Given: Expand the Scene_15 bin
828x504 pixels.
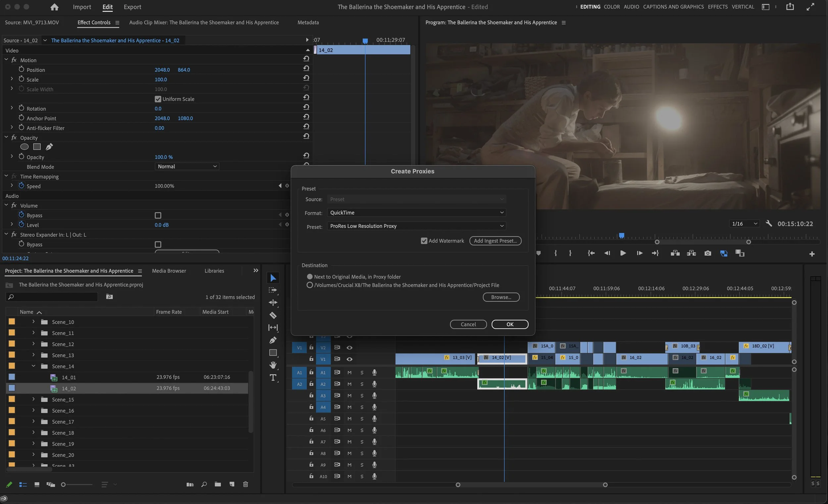Looking at the screenshot, I should 33,399.
